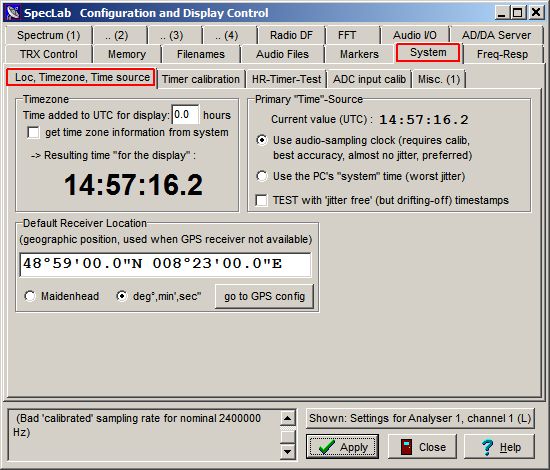Click the Apply button
This screenshot has height=470, width=550.
click(342, 447)
